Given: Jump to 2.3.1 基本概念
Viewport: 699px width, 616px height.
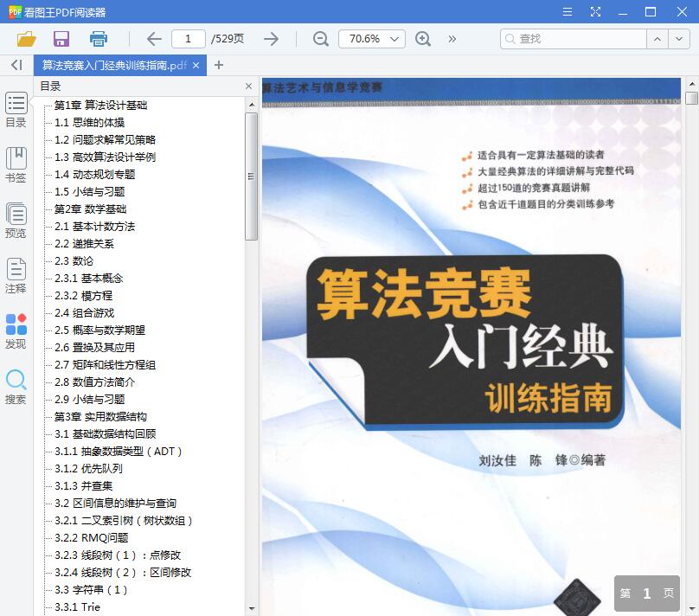Looking at the screenshot, I should pos(89,279).
